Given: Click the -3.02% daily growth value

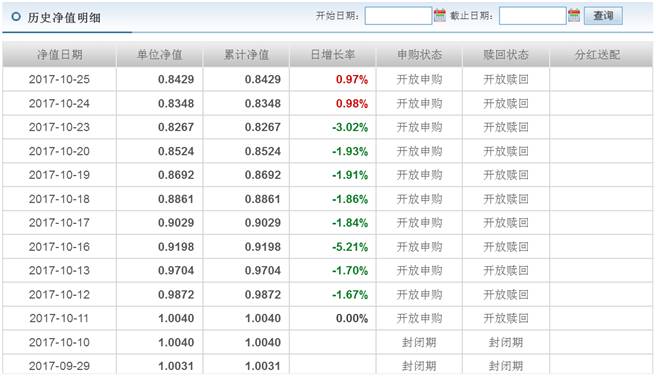Looking at the screenshot, I should click(350, 127).
